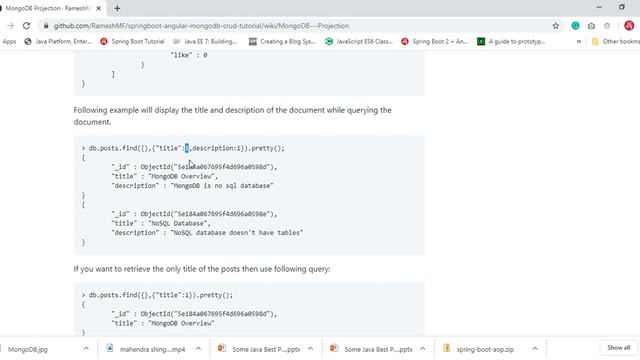Open mahendra shing...mp4 download
Viewport: 640px width, 360px height.
pyautogui.click(x=146, y=349)
